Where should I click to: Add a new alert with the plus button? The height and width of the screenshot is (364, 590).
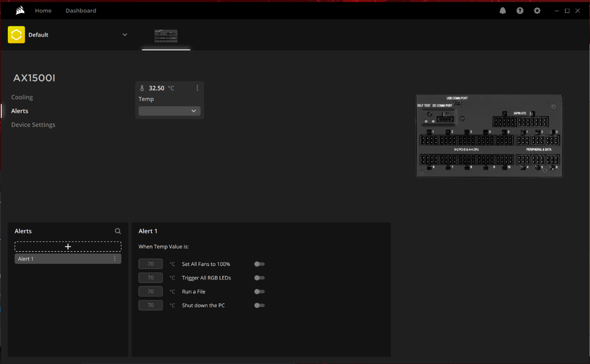(68, 246)
